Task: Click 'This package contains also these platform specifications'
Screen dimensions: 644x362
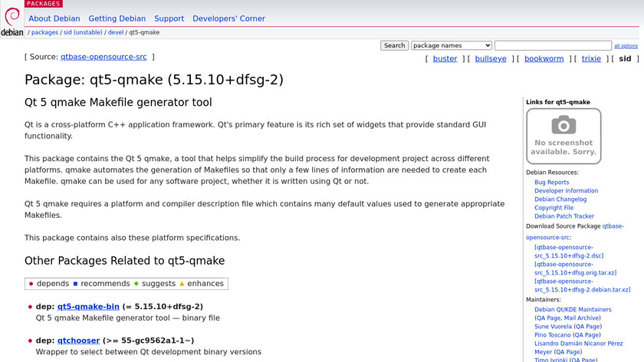Action: click(132, 238)
